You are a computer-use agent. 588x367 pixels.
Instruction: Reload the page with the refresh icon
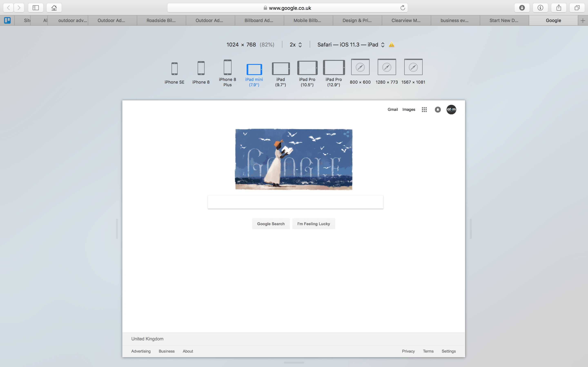(403, 8)
